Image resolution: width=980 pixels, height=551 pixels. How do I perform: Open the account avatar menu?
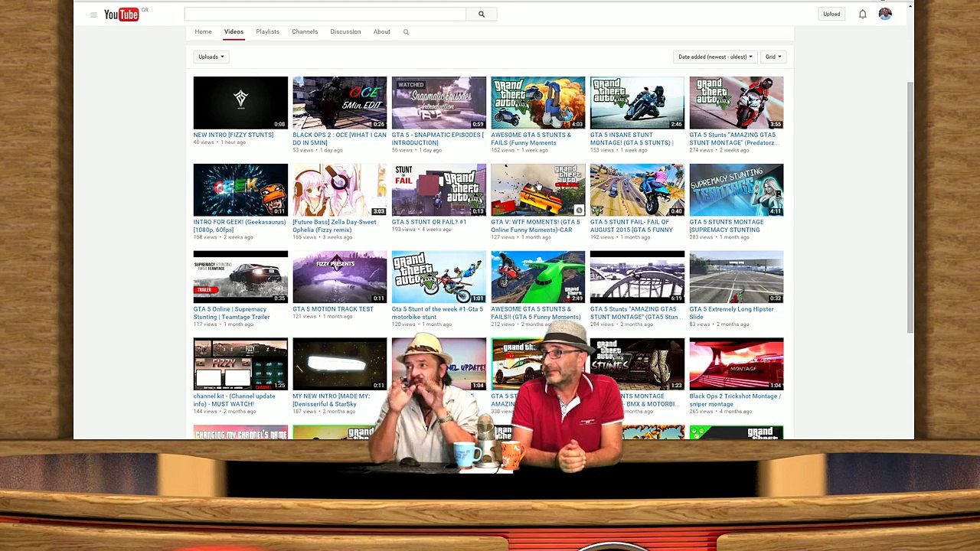(x=885, y=14)
